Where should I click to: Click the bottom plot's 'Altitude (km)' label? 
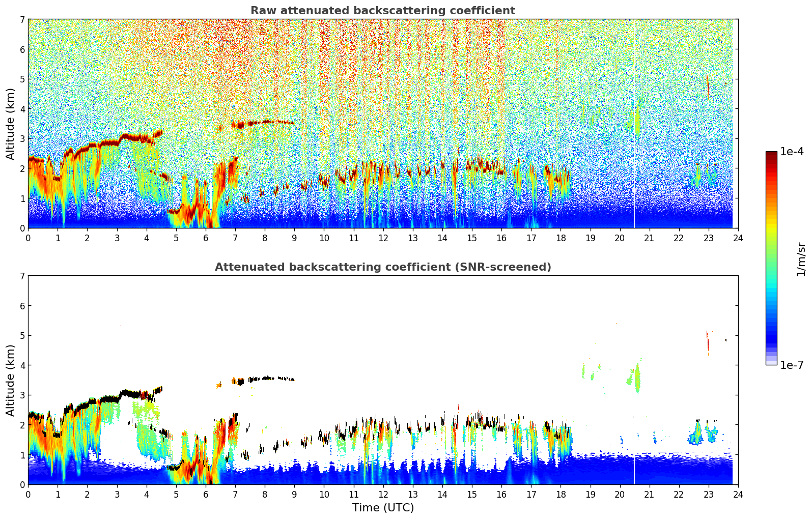tap(10, 380)
